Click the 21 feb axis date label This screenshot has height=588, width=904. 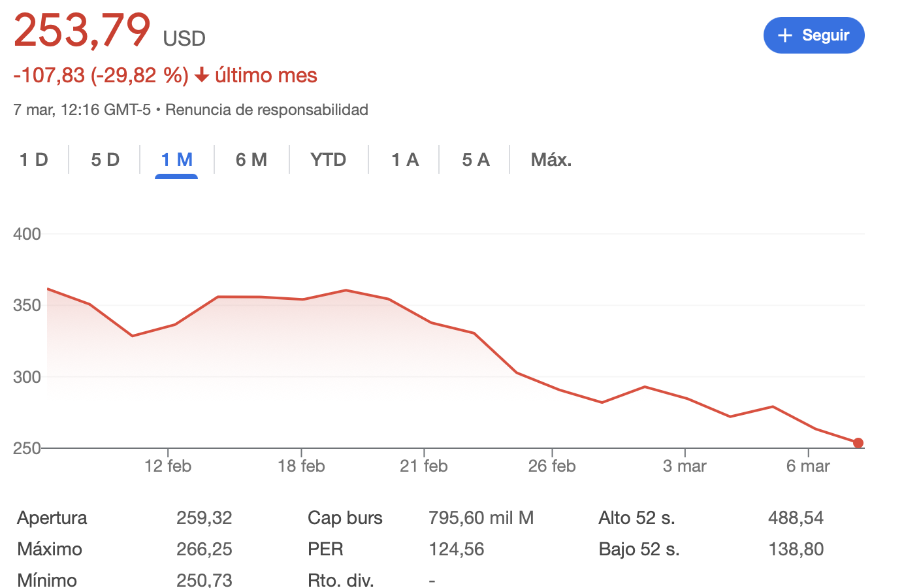[424, 466]
